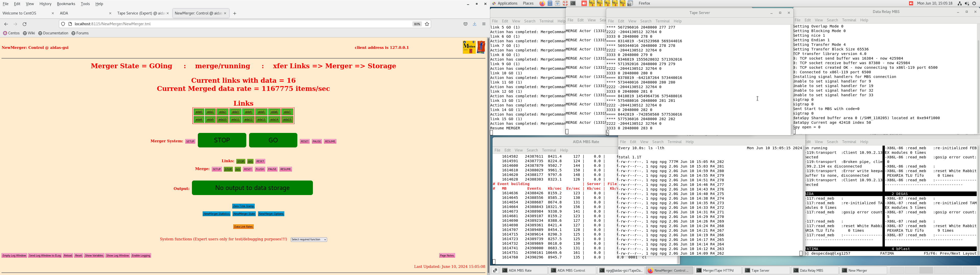Toggle the aida15 link indicator
This screenshot has height=275, width=980.
pos(287,120)
